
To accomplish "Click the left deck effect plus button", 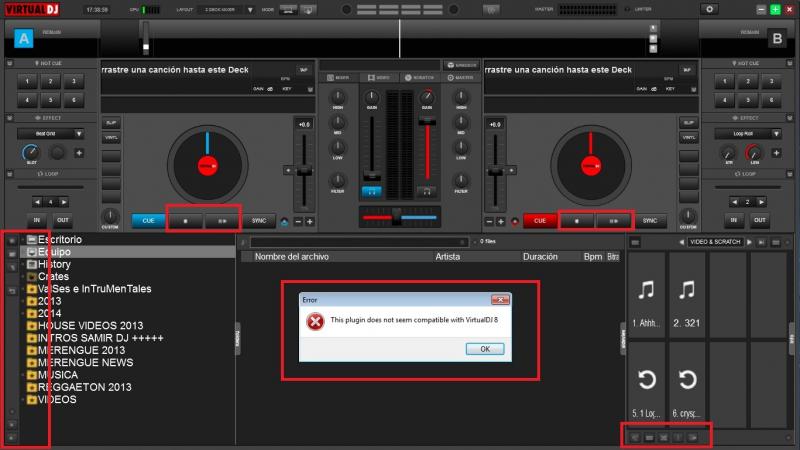I will point(79,153).
